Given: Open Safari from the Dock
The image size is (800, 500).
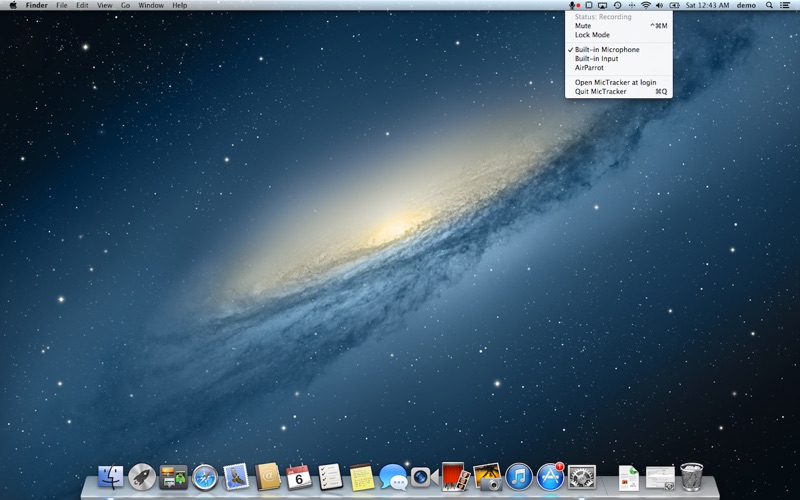Looking at the screenshot, I should pos(205,478).
